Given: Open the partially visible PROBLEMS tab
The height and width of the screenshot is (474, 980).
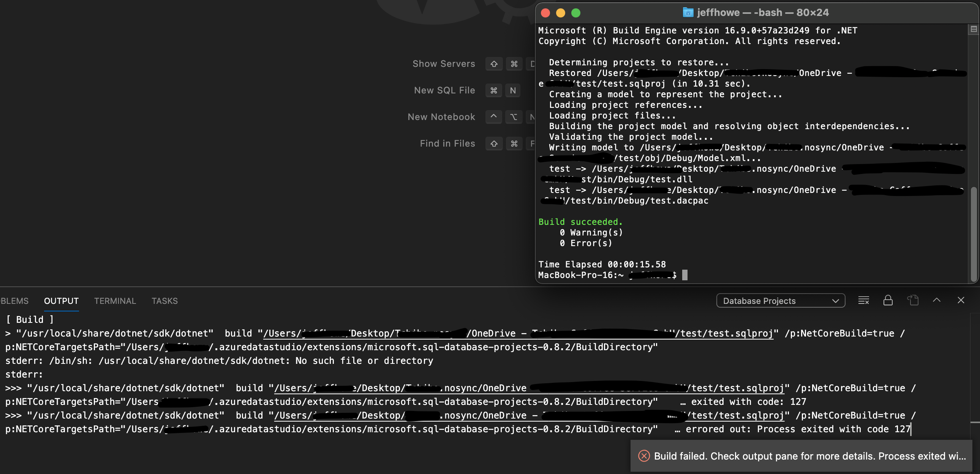Looking at the screenshot, I should coord(14,301).
